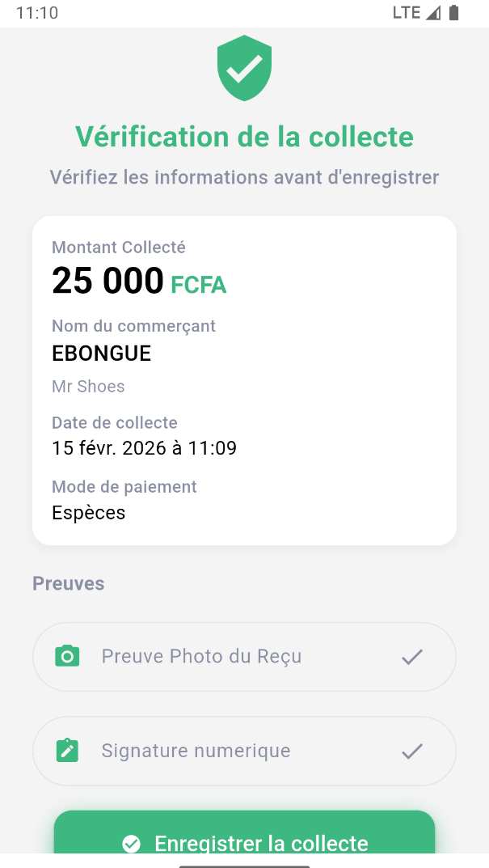
Task: Toggle the Signature numerique checkmark
Action: pyautogui.click(x=411, y=751)
